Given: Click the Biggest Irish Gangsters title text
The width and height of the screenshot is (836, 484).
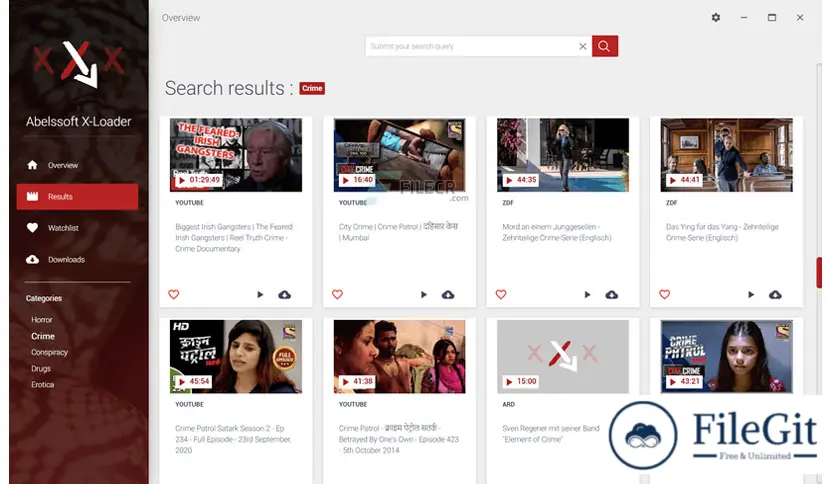Looking at the screenshot, I should pyautogui.click(x=235, y=238).
